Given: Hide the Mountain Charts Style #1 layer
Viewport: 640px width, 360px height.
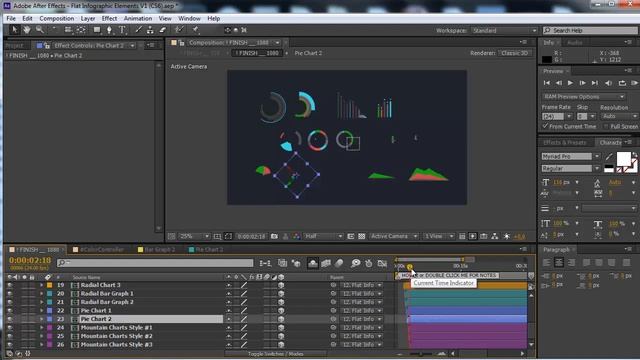Looking at the screenshot, I should coord(9,328).
